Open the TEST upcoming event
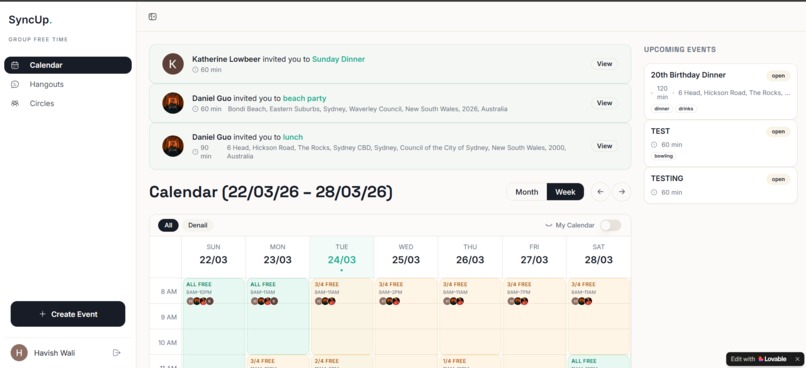806x368 pixels. pos(720,143)
